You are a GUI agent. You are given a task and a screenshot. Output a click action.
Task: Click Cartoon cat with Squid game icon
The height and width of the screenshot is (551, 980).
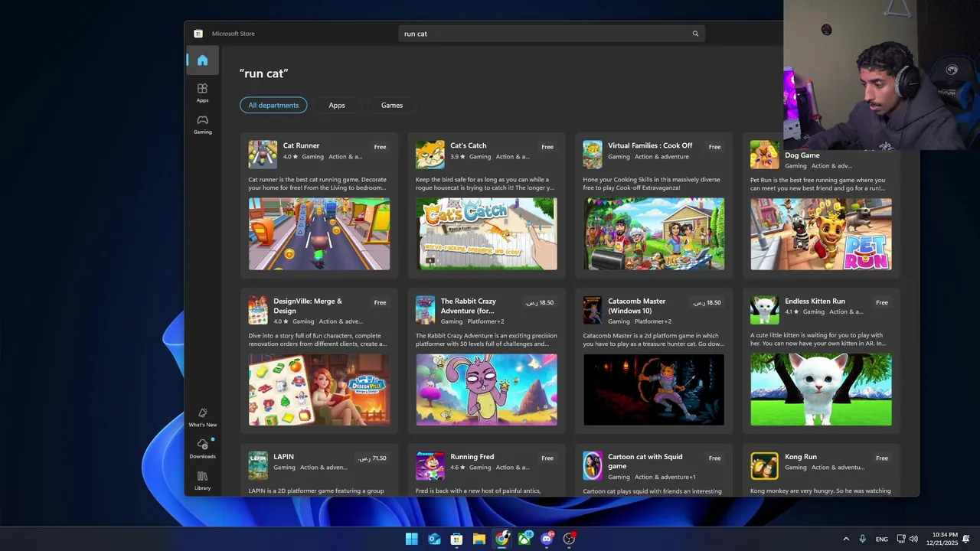click(x=593, y=465)
